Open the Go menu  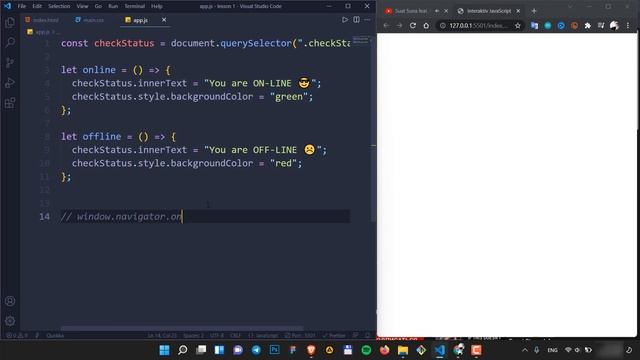pyautogui.click(x=98, y=6)
